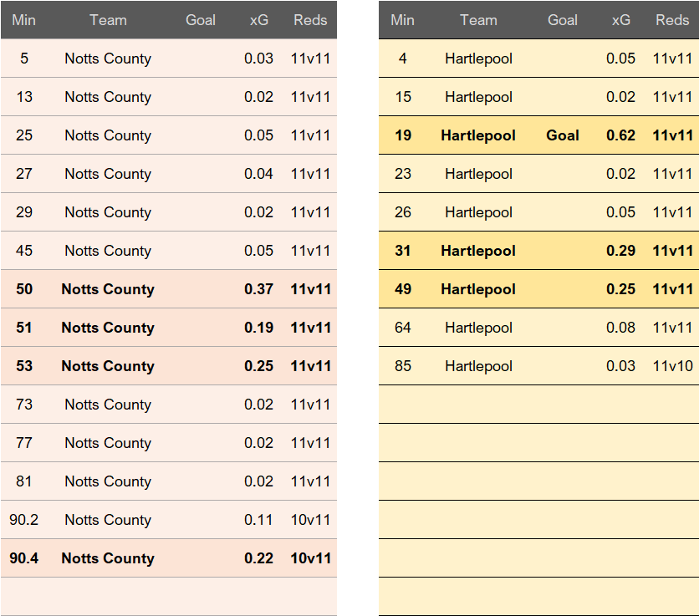
Task: Click the 11v10 reds cell
Action: pyautogui.click(x=672, y=366)
